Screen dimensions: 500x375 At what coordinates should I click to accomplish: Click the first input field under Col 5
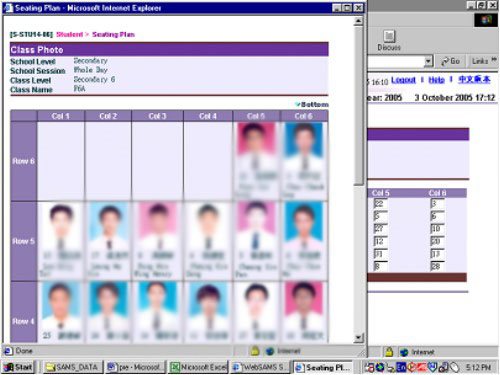[x=380, y=204]
